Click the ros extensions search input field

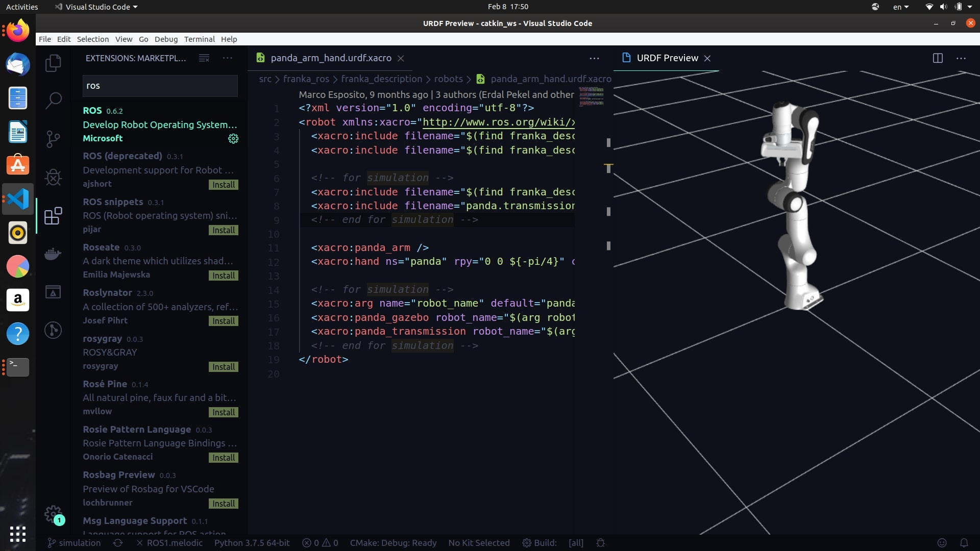point(159,86)
